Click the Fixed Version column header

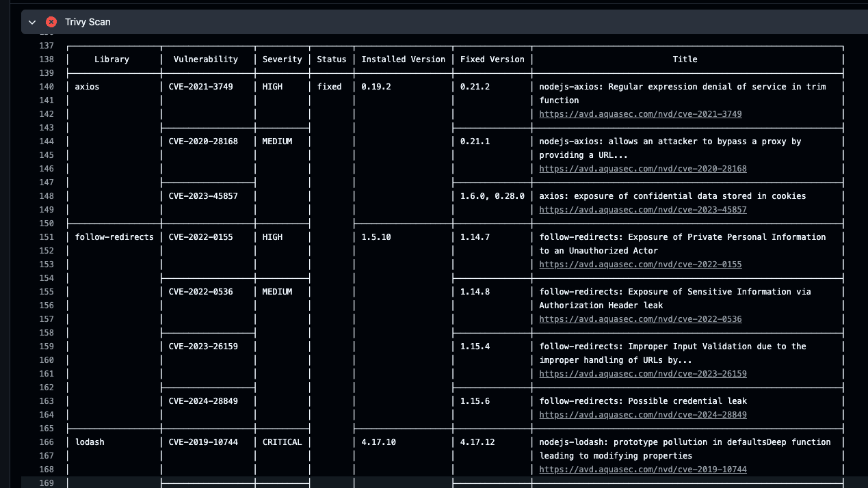click(492, 59)
